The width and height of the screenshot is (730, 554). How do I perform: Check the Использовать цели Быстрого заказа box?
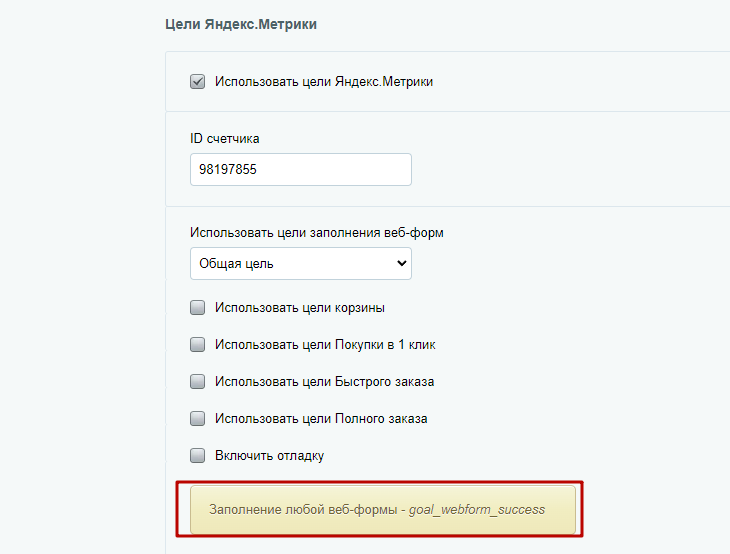coord(197,382)
